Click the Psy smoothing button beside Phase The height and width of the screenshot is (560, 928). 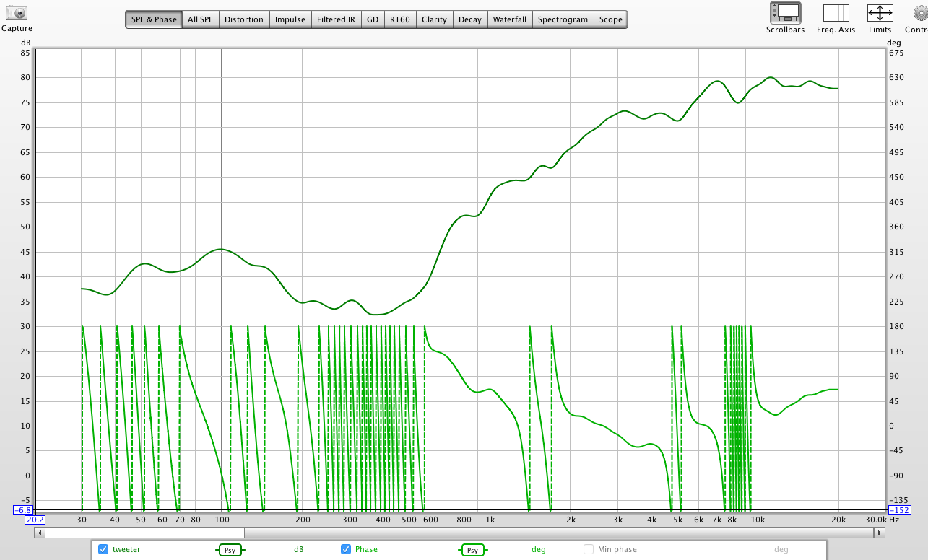[472, 550]
